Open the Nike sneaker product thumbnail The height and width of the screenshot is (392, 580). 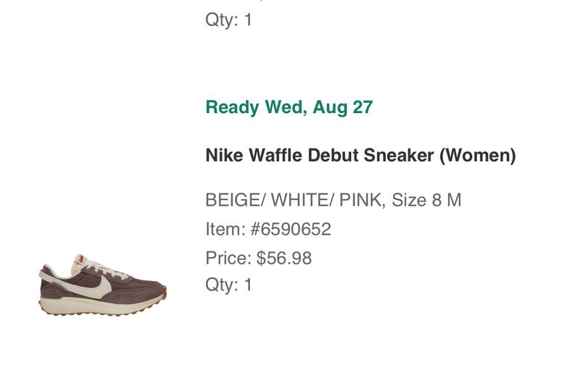[x=102, y=282]
